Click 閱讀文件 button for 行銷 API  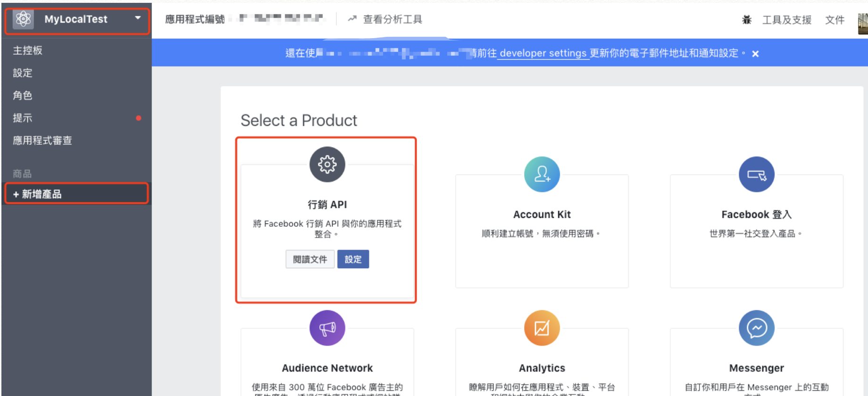[310, 259]
